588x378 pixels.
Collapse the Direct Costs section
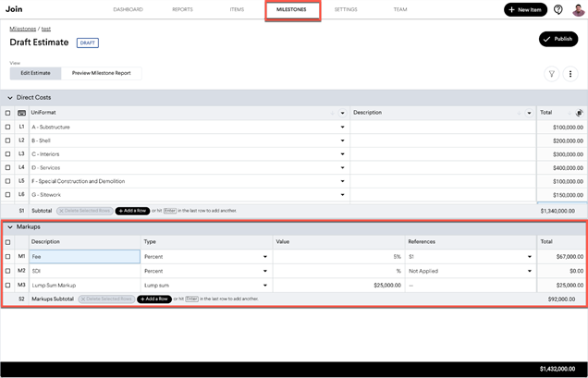point(10,98)
